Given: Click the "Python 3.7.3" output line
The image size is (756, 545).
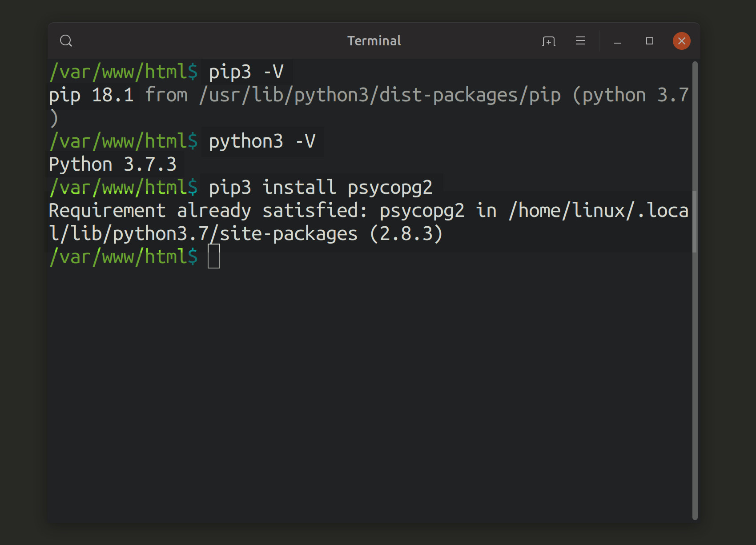Looking at the screenshot, I should pos(113,164).
